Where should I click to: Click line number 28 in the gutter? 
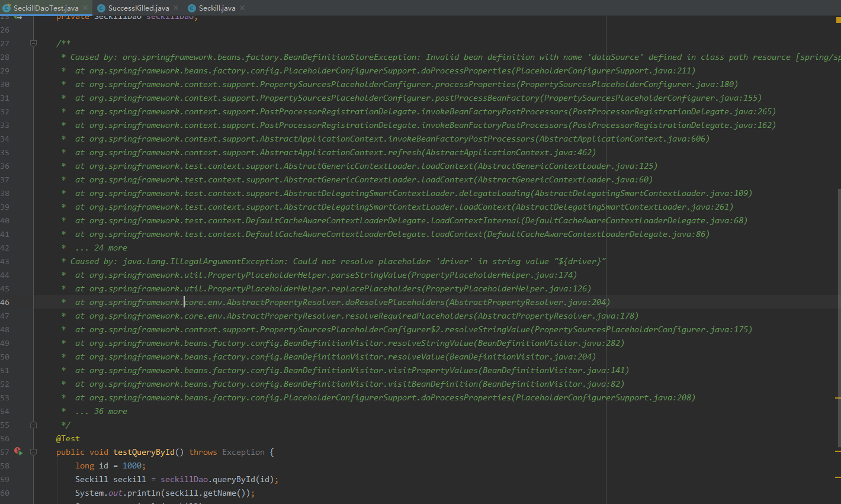pyautogui.click(x=5, y=57)
